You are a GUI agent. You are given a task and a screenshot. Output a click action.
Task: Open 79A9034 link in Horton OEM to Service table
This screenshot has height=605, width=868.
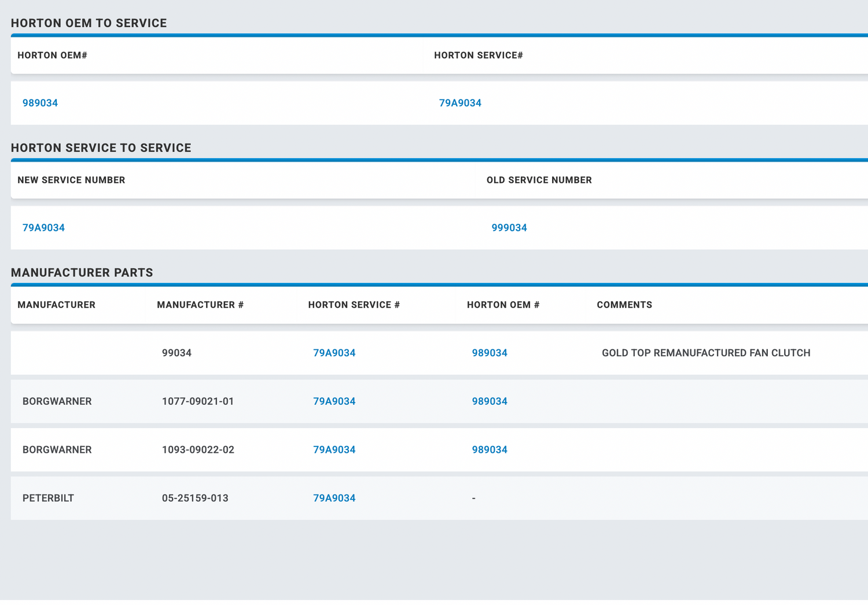click(460, 103)
